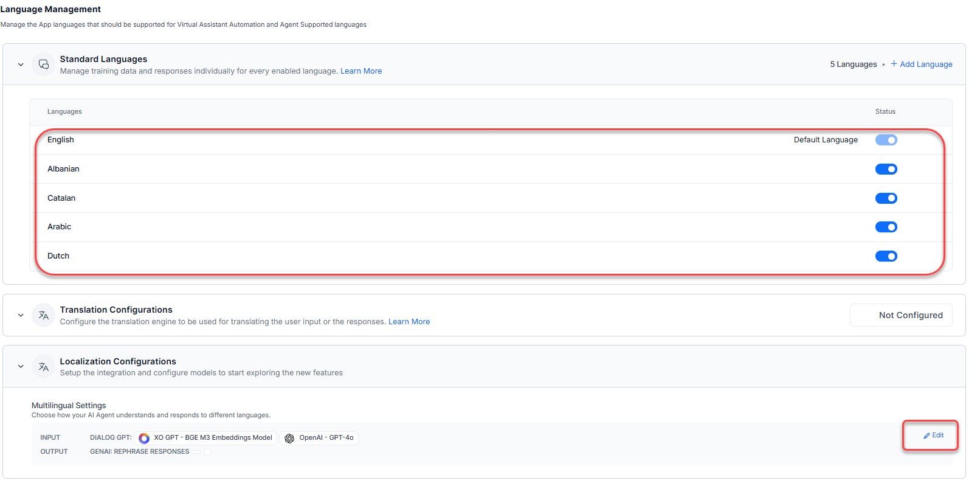This screenshot has width=980, height=483.
Task: Click the plus icon beside Add Language
Action: (x=894, y=64)
